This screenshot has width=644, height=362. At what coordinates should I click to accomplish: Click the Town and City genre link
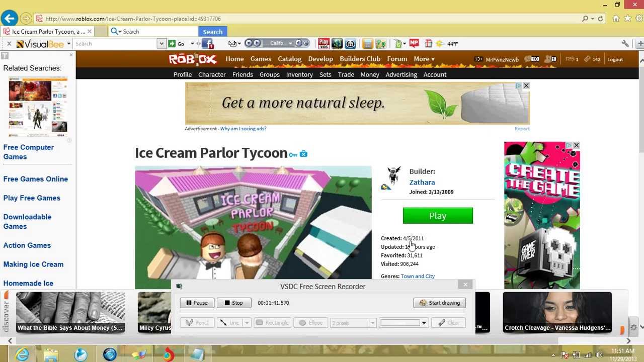(418, 276)
